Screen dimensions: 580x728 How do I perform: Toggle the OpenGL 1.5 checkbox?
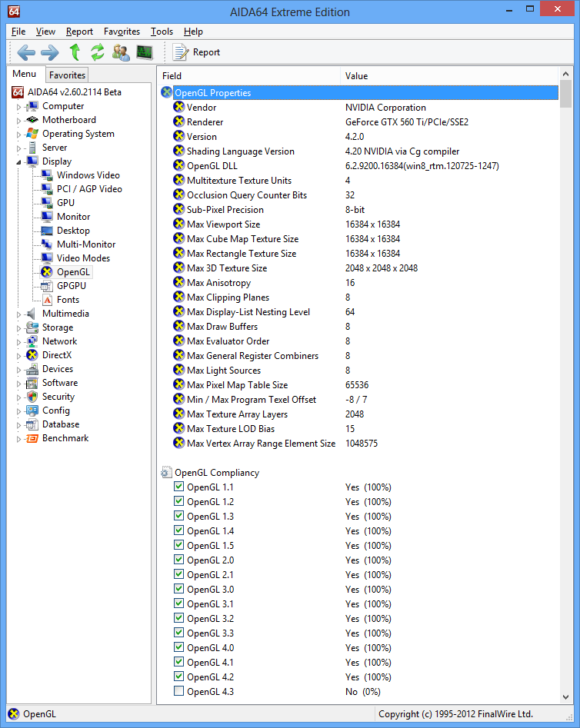178,545
